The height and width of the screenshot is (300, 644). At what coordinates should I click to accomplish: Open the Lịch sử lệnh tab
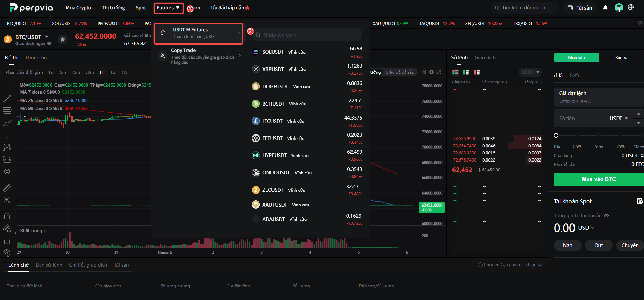click(x=49, y=265)
